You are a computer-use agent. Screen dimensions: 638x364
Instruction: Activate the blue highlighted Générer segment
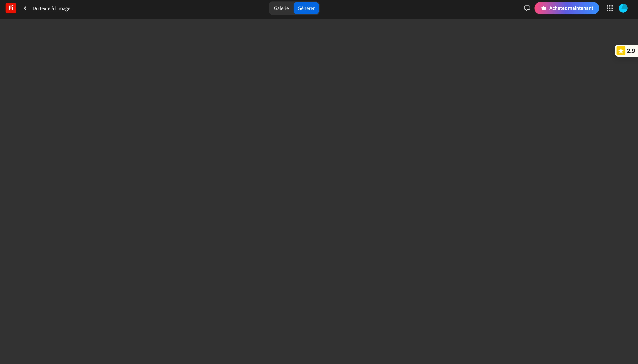[306, 8]
